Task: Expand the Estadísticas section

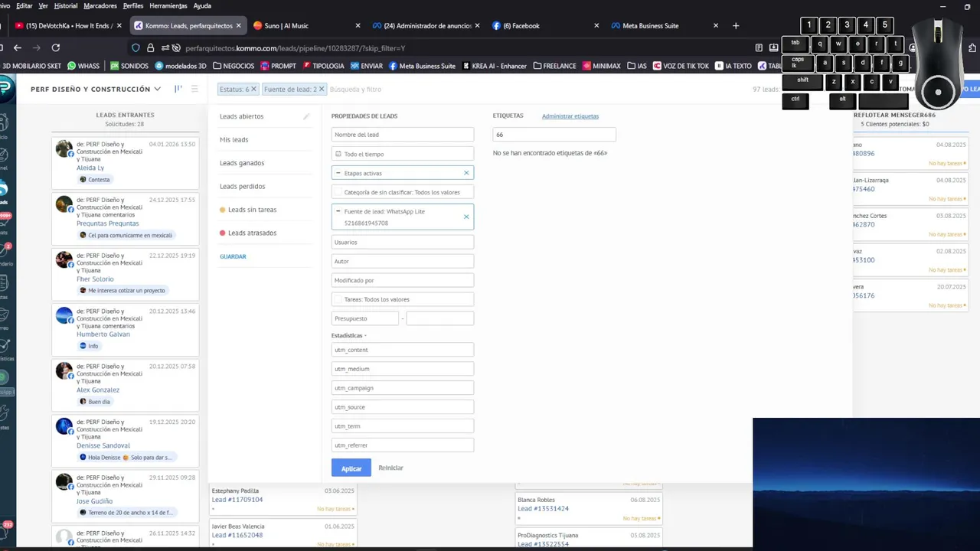Action: point(348,335)
